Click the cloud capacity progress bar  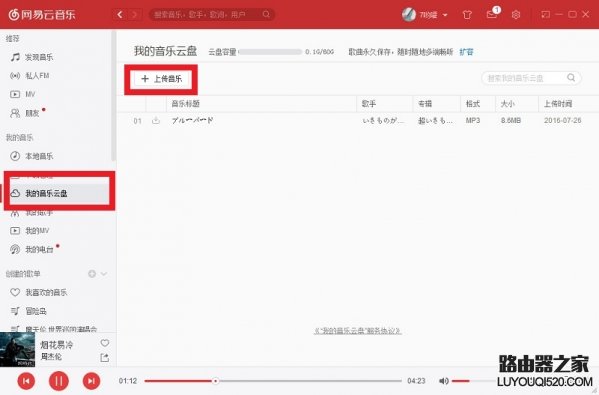(270, 52)
